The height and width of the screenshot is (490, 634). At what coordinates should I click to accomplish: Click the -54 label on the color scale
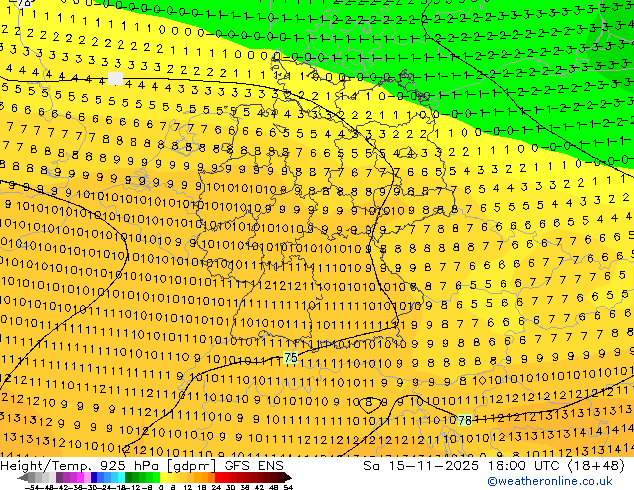click(x=32, y=487)
